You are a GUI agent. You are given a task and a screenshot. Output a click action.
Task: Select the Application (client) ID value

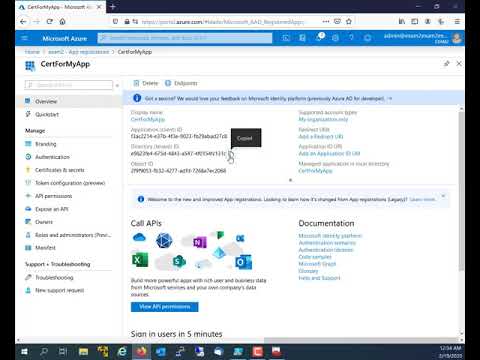click(x=179, y=136)
